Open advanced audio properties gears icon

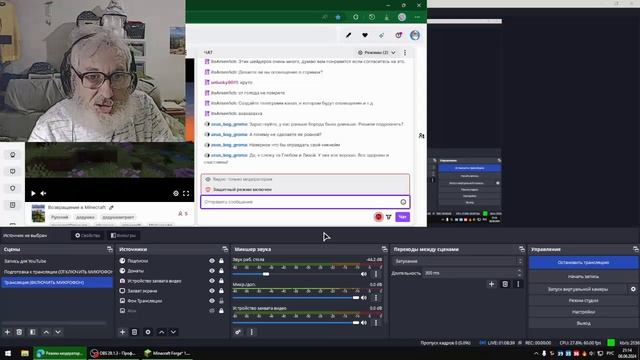pos(238,332)
